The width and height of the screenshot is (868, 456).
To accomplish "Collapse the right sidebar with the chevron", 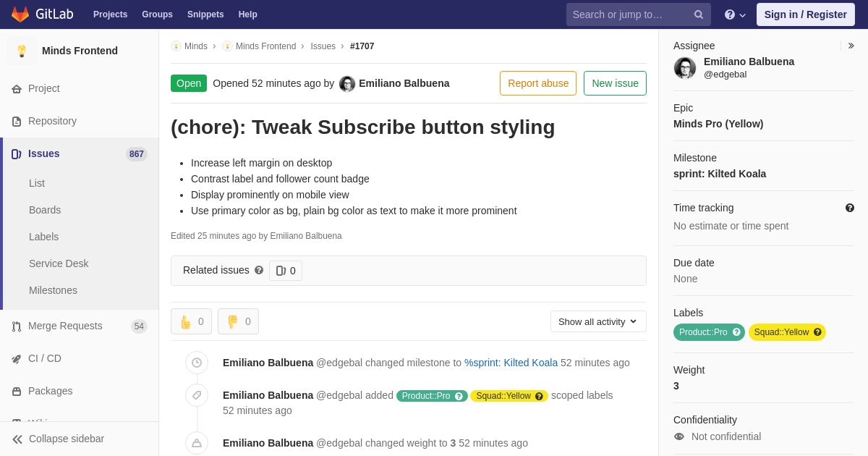I will (x=851, y=46).
